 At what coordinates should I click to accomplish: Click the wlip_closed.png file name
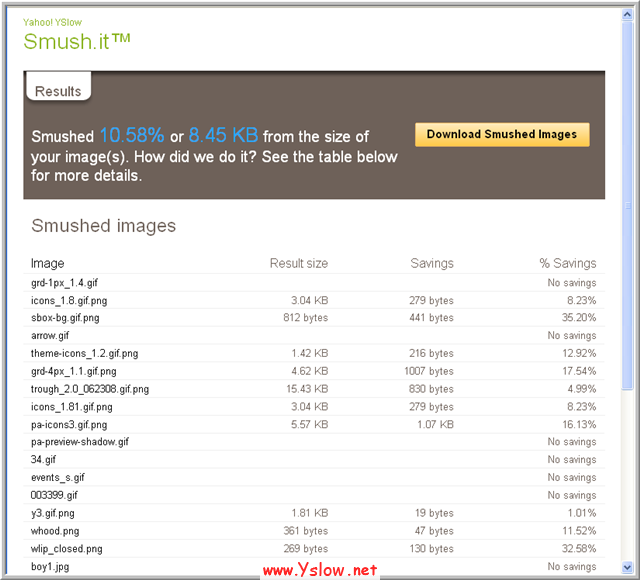(67, 549)
